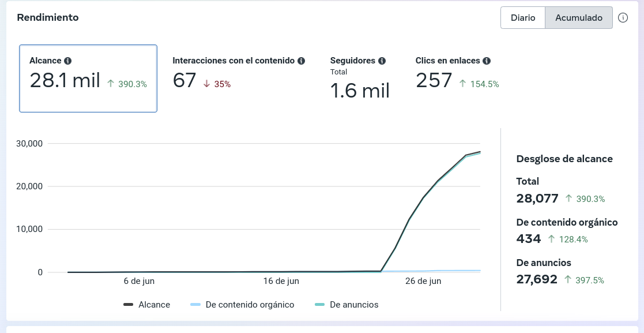This screenshot has width=644, height=333.
Task: Click the light blue orgánico legend marker
Action: coord(195,305)
